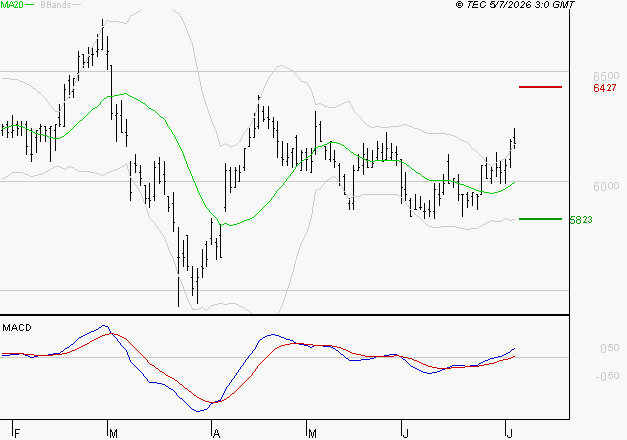
Task: Click the A month marker on timeline
Action: 216,433
